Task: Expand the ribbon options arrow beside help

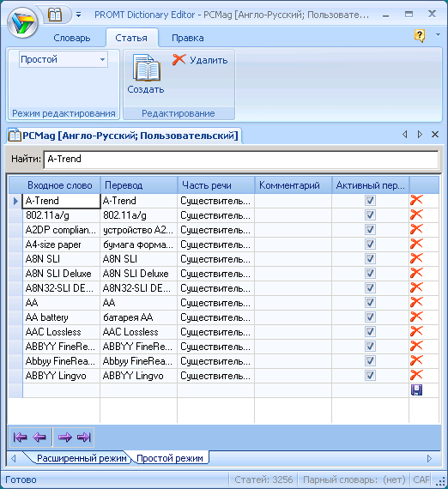Action: pyautogui.click(x=438, y=35)
